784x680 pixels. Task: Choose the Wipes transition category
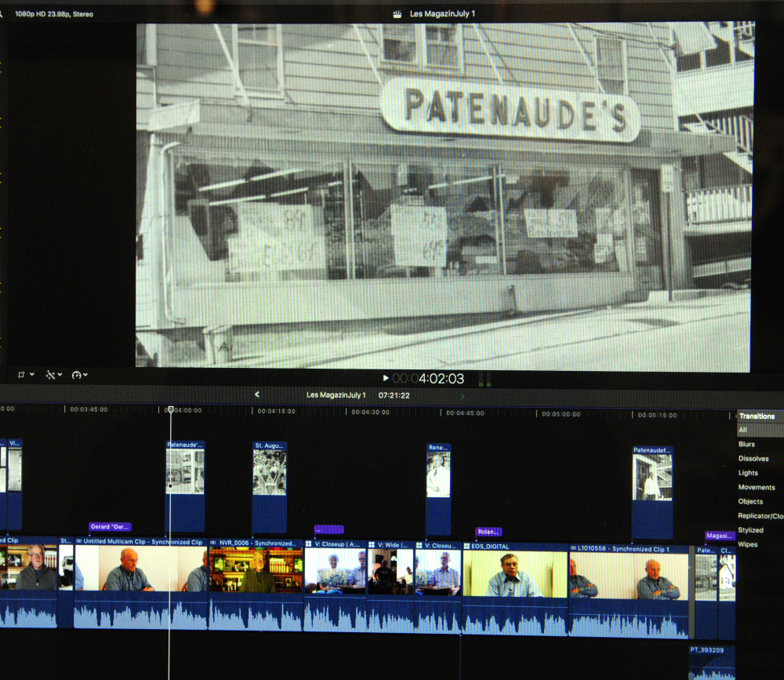click(747, 544)
